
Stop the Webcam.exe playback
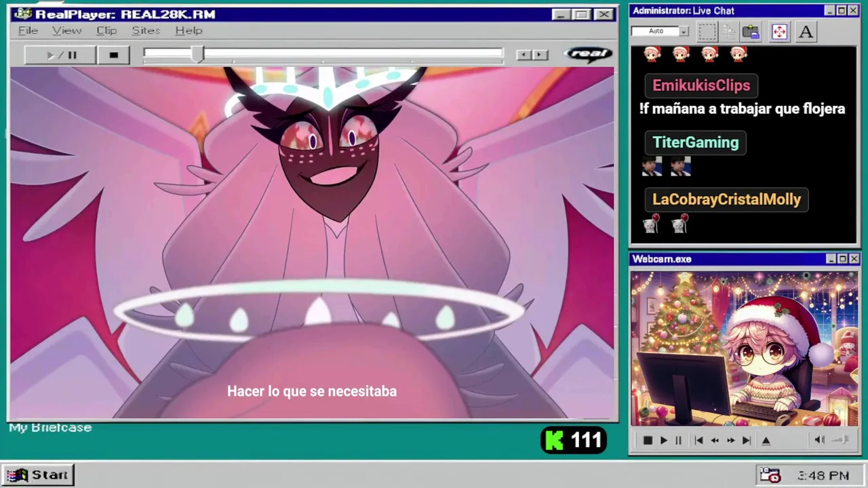pyautogui.click(x=648, y=441)
